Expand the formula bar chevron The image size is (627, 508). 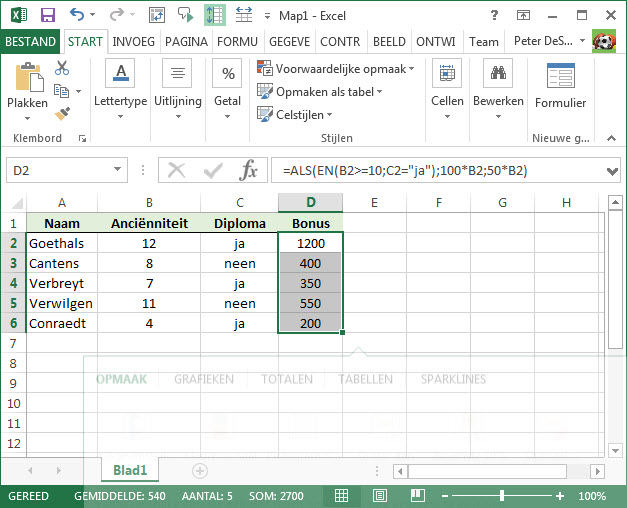[x=612, y=171]
